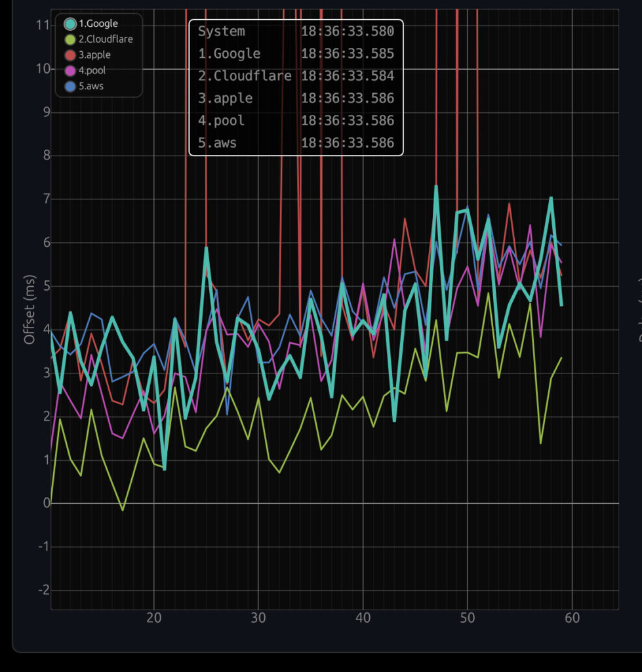The height and width of the screenshot is (672, 642).
Task: Click the 40 tick label on the x-axis
Action: click(363, 618)
